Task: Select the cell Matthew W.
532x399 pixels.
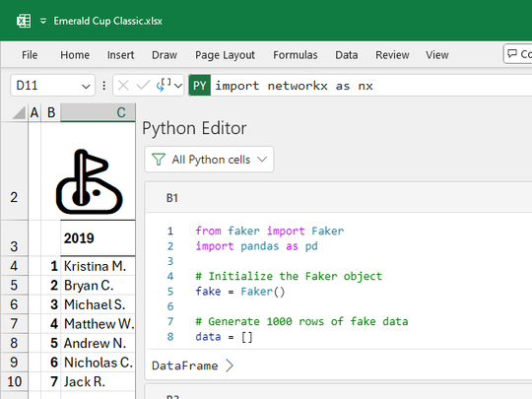Action: (x=99, y=324)
